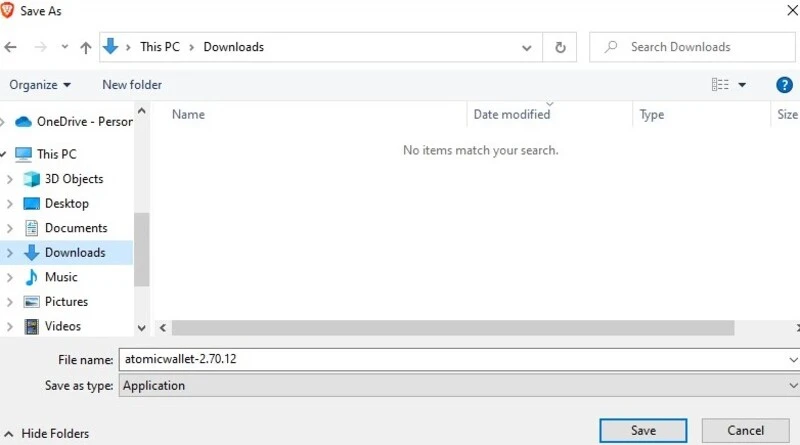Screen dimensions: 800x445
Task: Open the view options dropdown arrow
Action: [742, 85]
